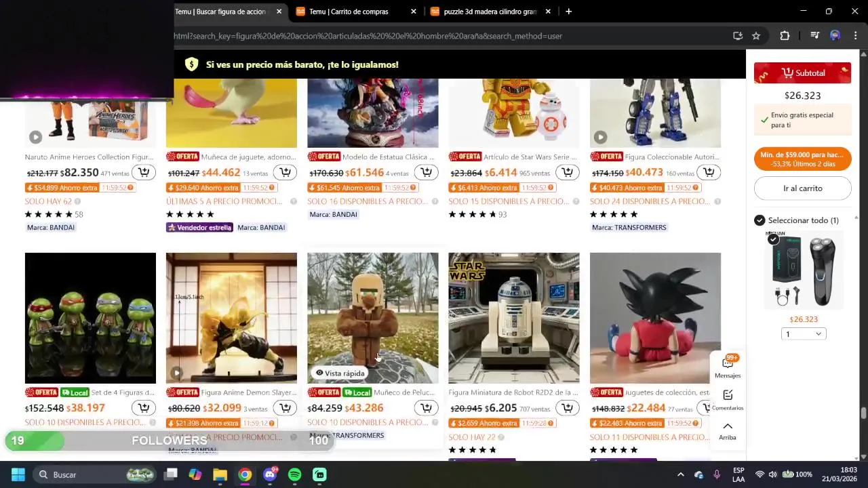Add the Demon Slayer anime figure to cart
This screenshot has width=868, height=488.
(285, 407)
